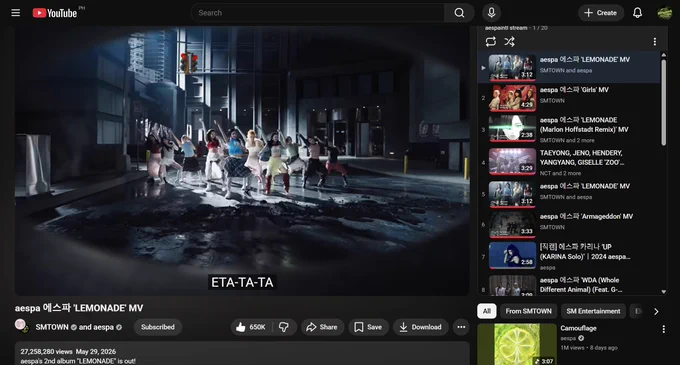Play KARINA Solo 'UP' video
Viewport: 680px width, 365px height.
click(569, 256)
